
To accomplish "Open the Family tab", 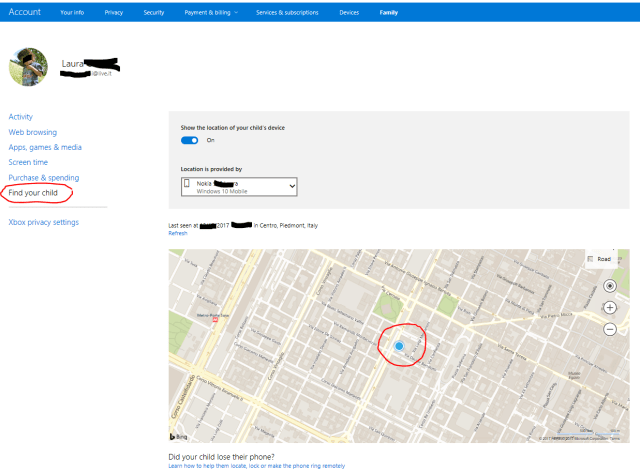I will [387, 12].
